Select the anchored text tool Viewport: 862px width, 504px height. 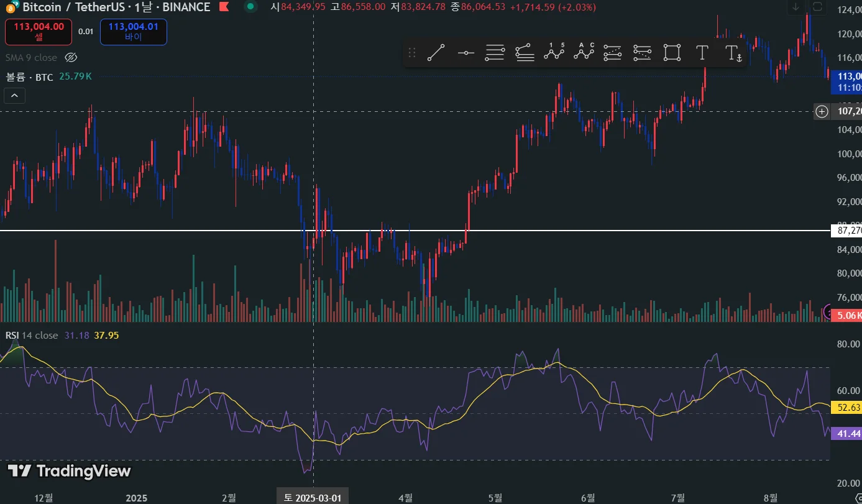point(733,53)
